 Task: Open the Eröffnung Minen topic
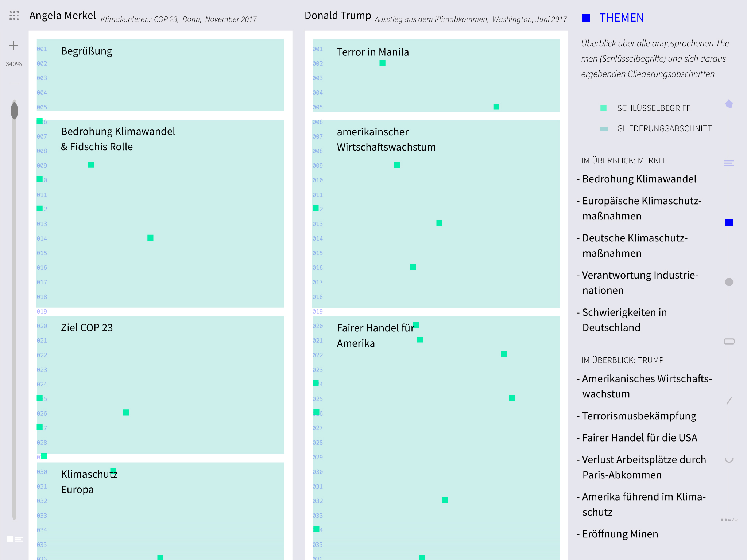pyautogui.click(x=620, y=534)
